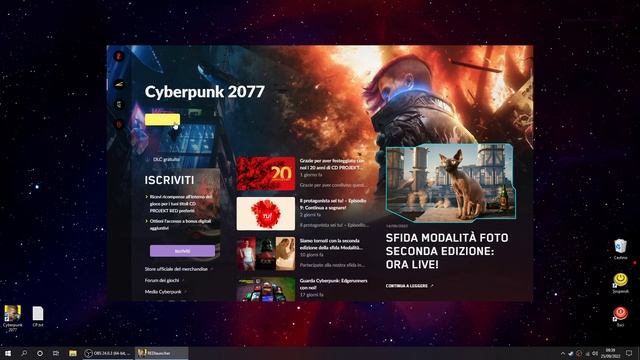Select the gray game icon in launcher sidebar
This screenshot has height=360, width=640.
[x=119, y=104]
